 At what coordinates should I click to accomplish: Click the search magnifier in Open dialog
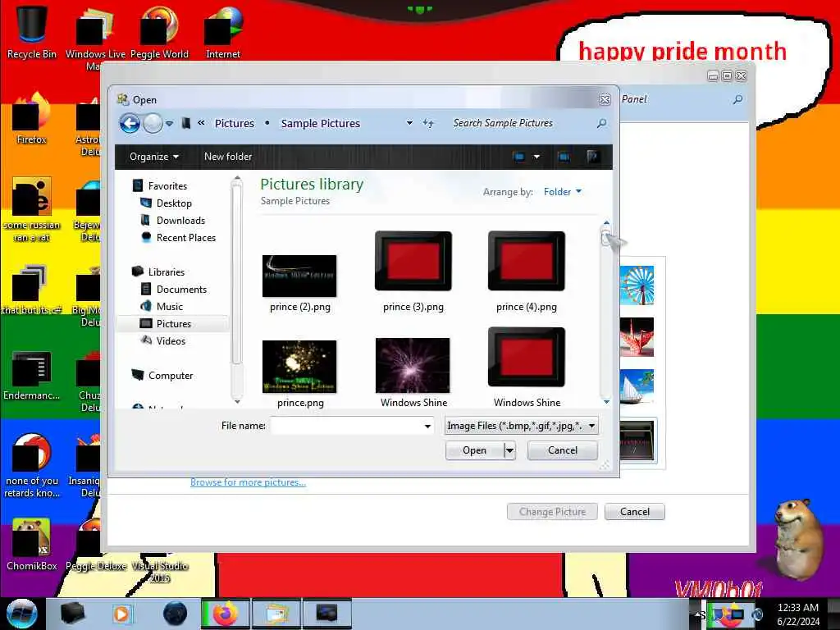[601, 123]
